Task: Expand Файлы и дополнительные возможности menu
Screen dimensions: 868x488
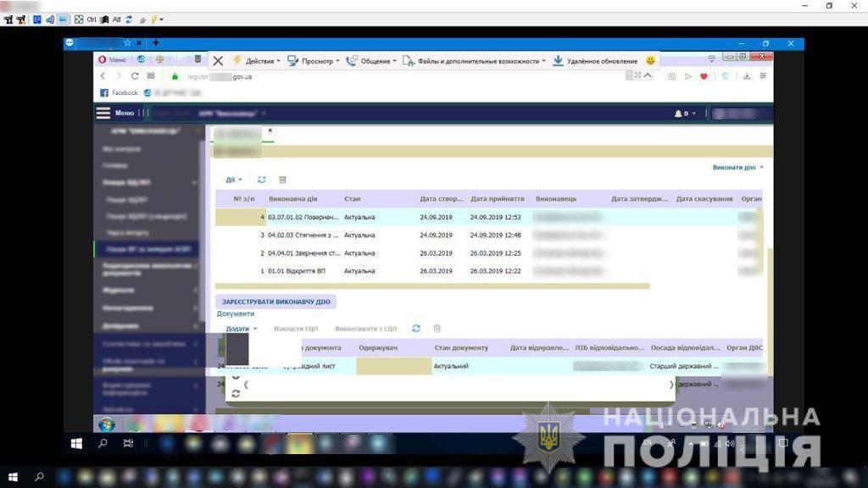Action: [x=475, y=61]
